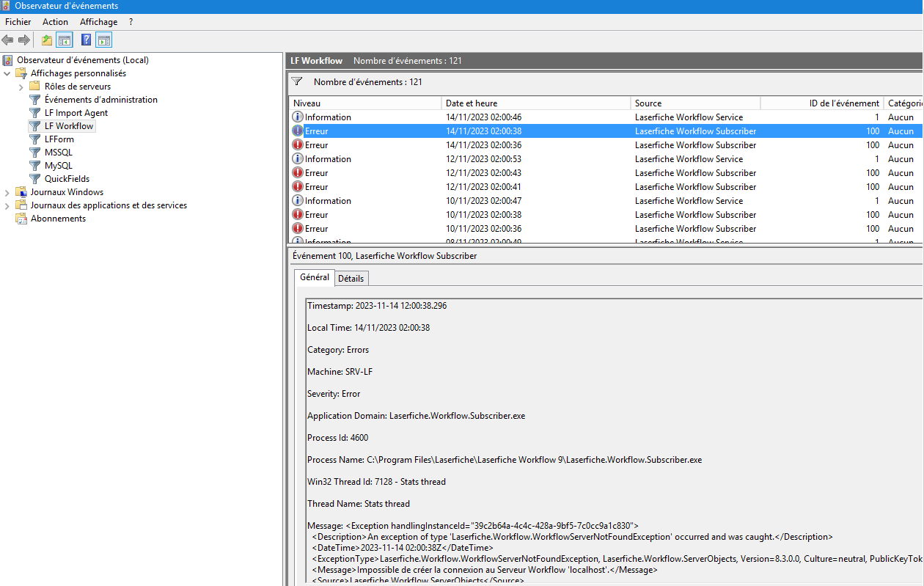Viewport: 924px width, 586px height.
Task: Select Erreur event at 14/11/2023 02:00:38
Action: tap(606, 131)
